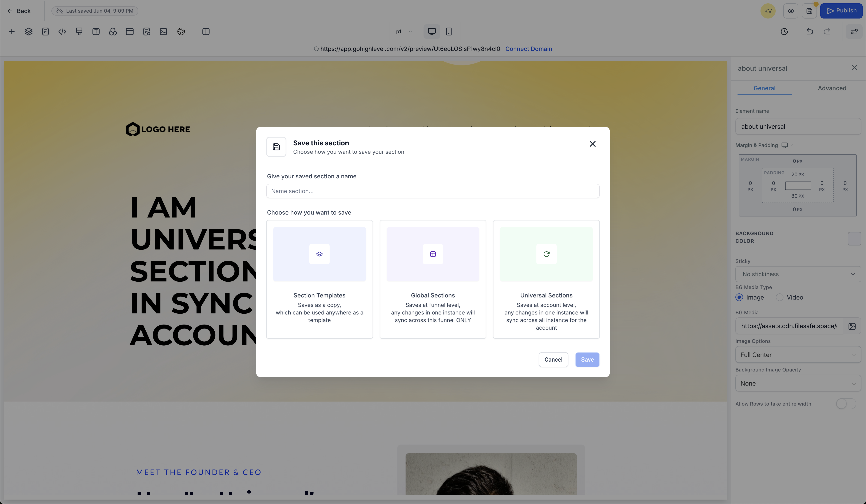Image resolution: width=866 pixels, height=504 pixels.
Task: Select the Video BG media type radio button
Action: pos(779,297)
